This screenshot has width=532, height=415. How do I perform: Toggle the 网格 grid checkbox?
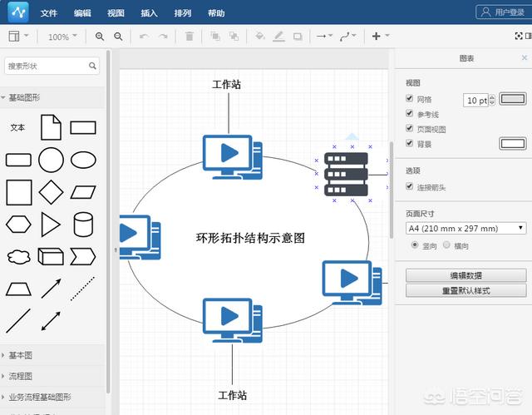coord(410,98)
